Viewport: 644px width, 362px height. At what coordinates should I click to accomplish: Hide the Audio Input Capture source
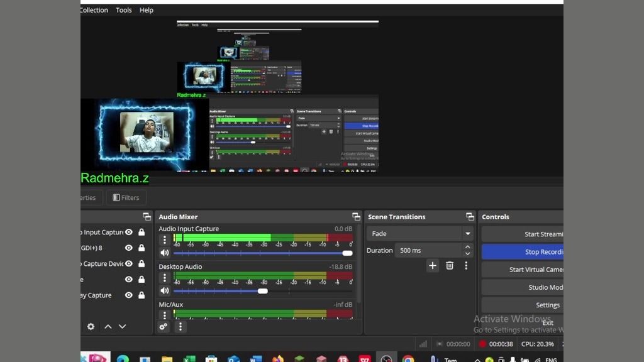pos(129,233)
